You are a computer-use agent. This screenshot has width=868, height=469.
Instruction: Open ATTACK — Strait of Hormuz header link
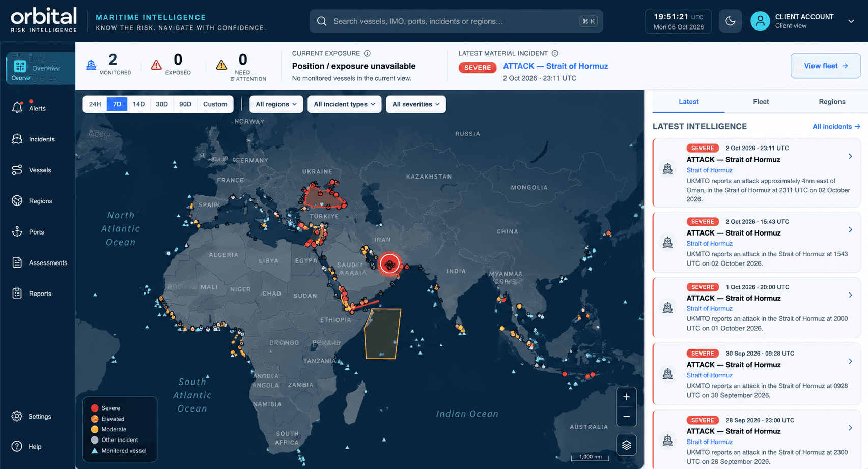coord(555,66)
